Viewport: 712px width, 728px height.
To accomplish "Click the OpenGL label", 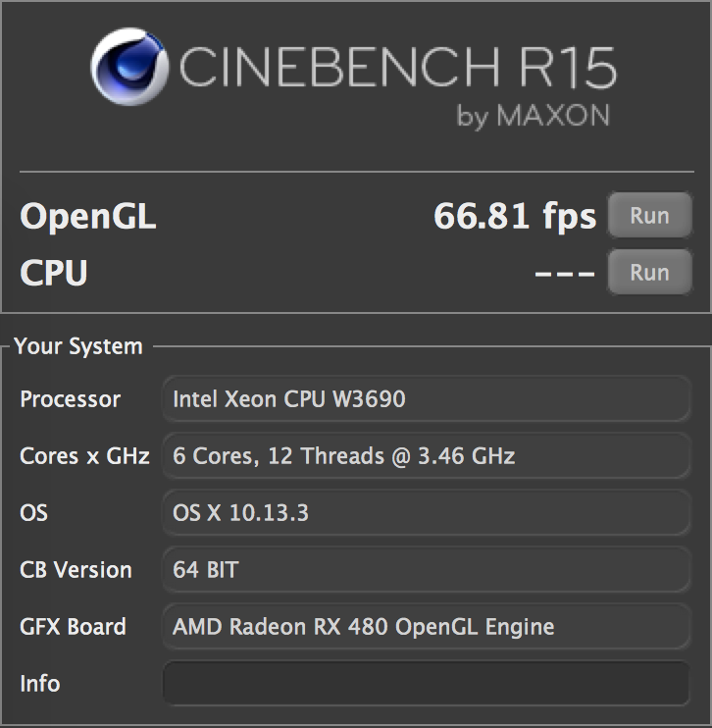I will 87,217.
